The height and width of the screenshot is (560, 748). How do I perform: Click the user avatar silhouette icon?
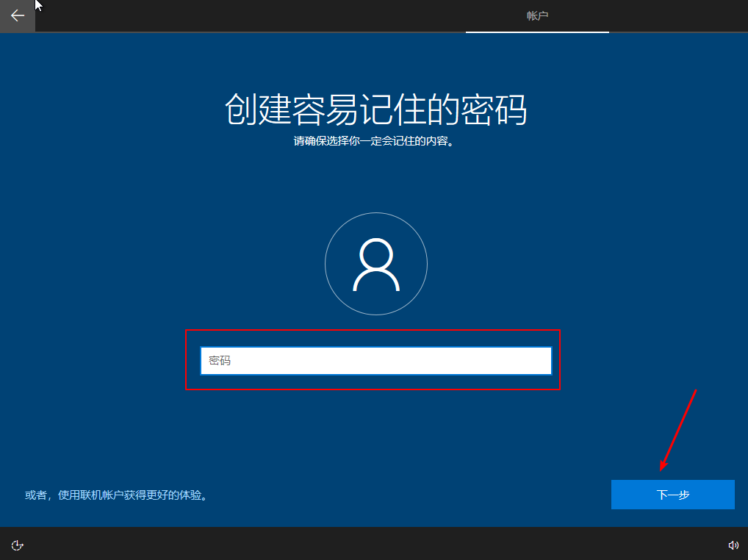[x=375, y=265]
